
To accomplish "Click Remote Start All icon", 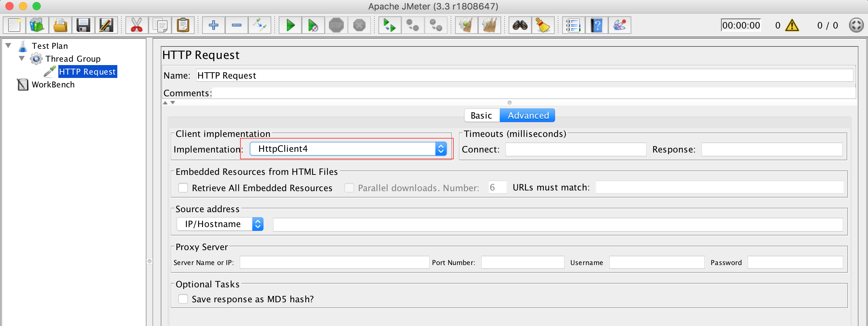I will (390, 25).
